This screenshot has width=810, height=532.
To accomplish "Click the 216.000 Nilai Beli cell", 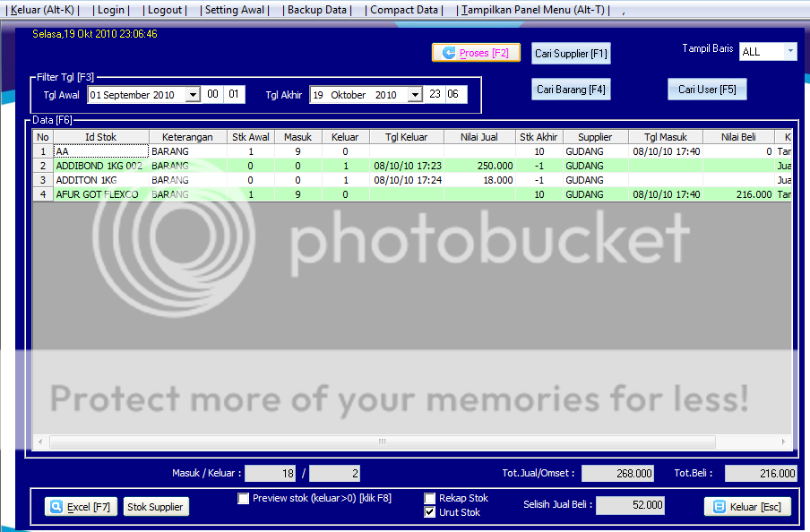I will [x=738, y=194].
